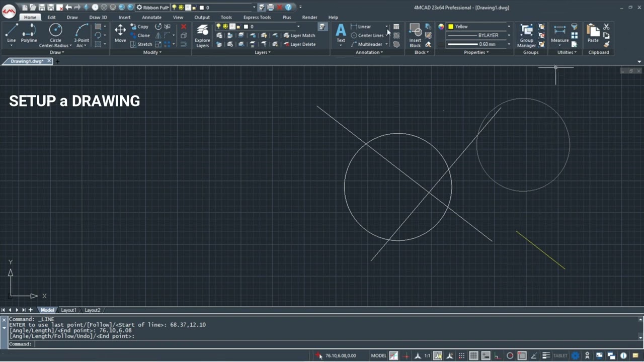Image resolution: width=644 pixels, height=362 pixels.
Task: Switch to Layout1 tab
Action: pos(68,310)
